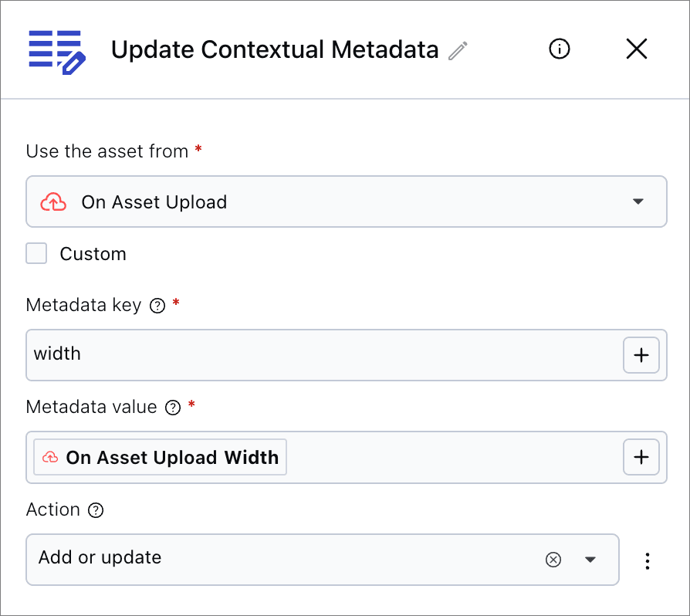Close the Update Contextual Metadata panel
The height and width of the screenshot is (616, 690).
tap(636, 49)
